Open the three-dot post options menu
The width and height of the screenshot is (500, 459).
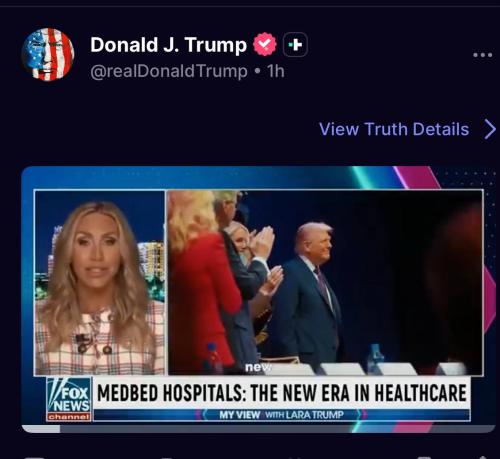coord(483,55)
